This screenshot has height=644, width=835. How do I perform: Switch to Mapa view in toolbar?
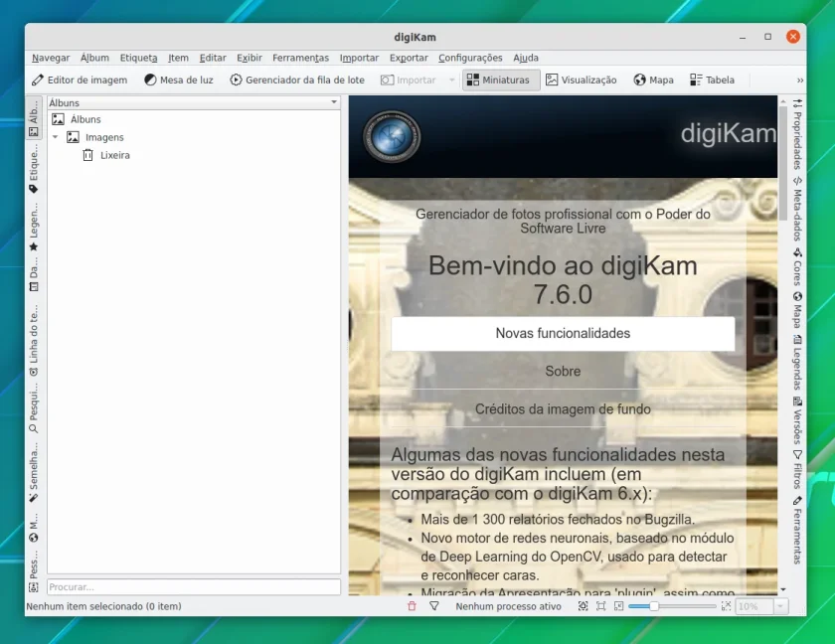pos(653,80)
